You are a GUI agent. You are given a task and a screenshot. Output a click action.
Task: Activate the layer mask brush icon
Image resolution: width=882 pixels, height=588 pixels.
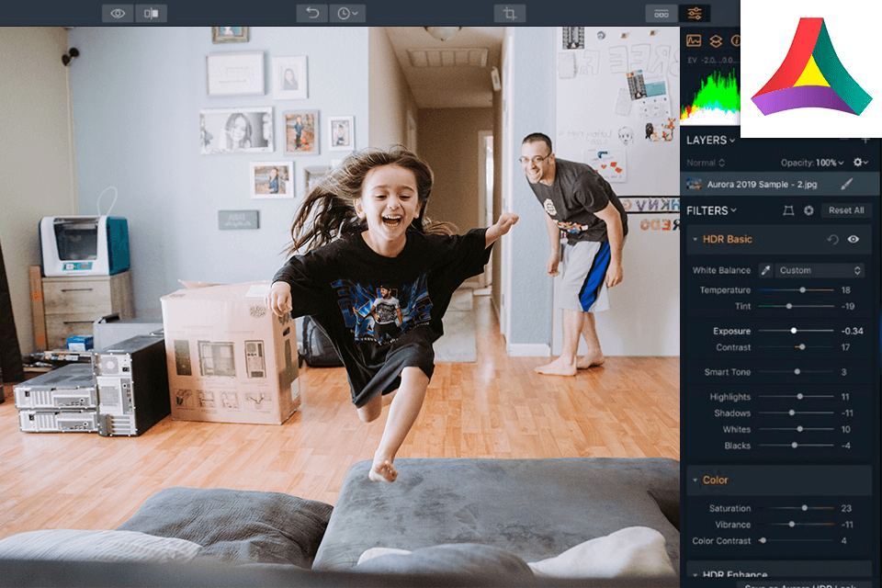[846, 184]
